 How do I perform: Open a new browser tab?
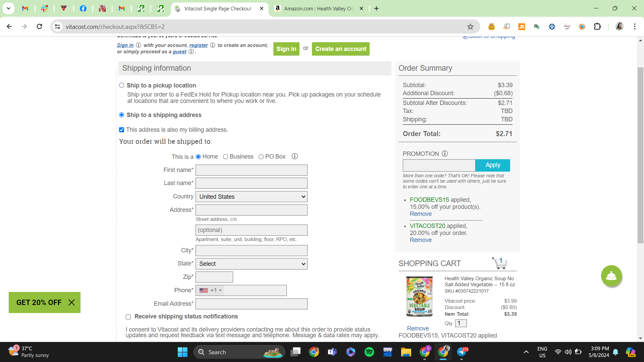point(376,8)
